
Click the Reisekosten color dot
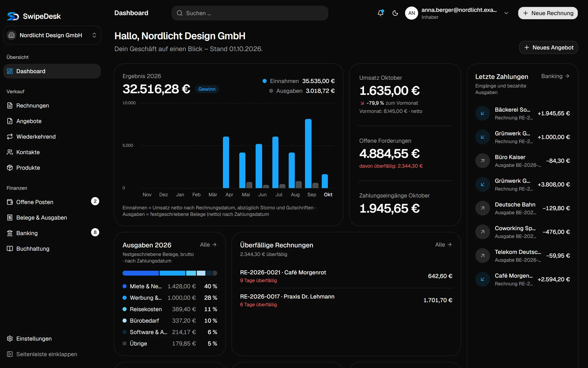(124, 309)
